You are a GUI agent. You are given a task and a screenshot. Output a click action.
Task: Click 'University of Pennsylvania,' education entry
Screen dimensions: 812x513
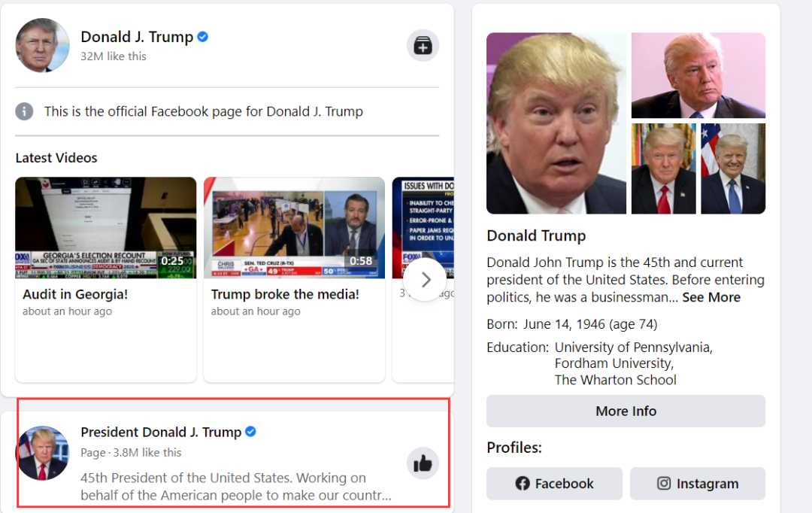[633, 348]
